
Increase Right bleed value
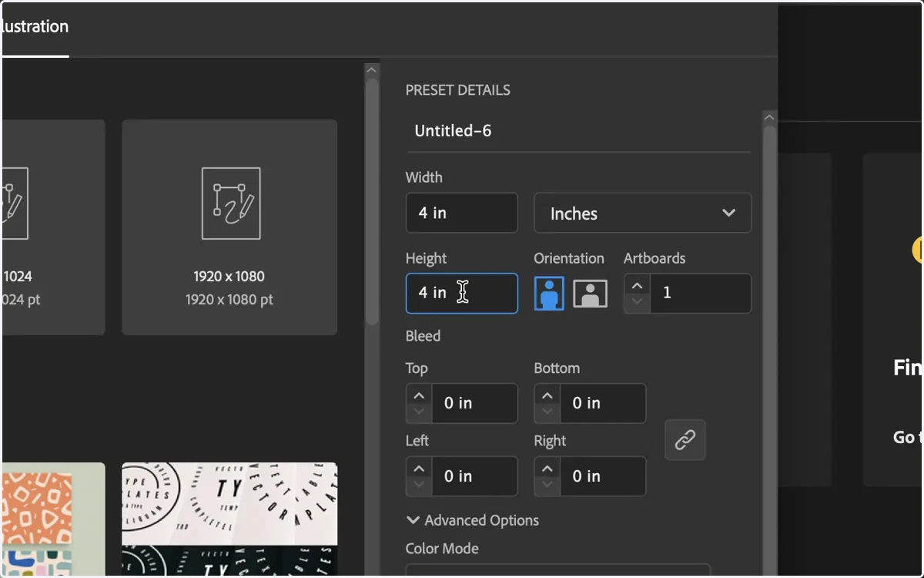pos(547,468)
